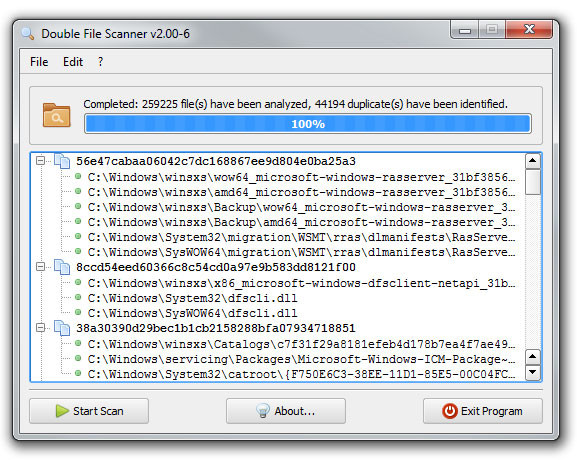Click the red power icon on Exit Program
This screenshot has width=577, height=460.
click(450, 411)
